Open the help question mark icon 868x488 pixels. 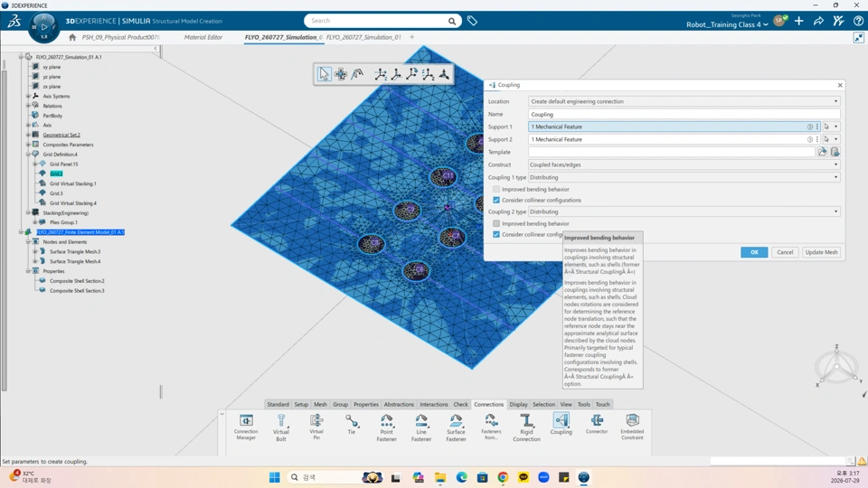click(x=858, y=21)
